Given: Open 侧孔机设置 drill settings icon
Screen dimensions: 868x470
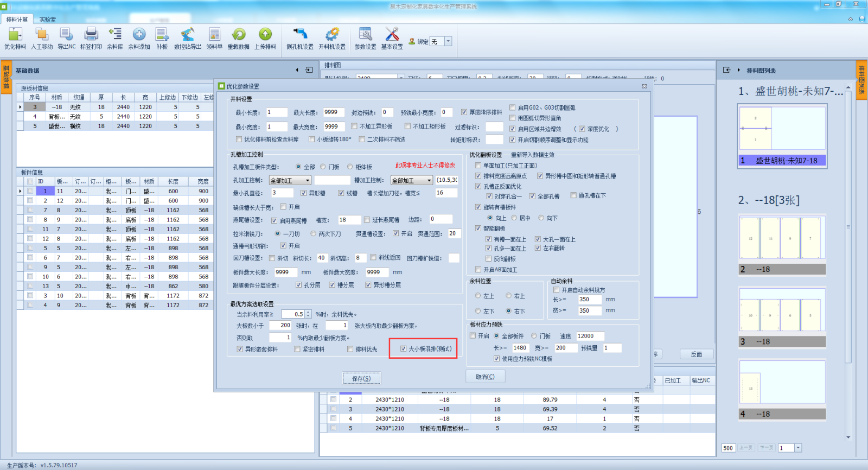Looking at the screenshot, I should point(299,35).
